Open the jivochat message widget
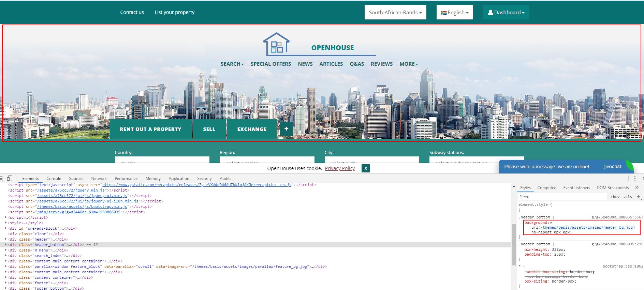Screen dimensions: 644x290 click(566, 167)
